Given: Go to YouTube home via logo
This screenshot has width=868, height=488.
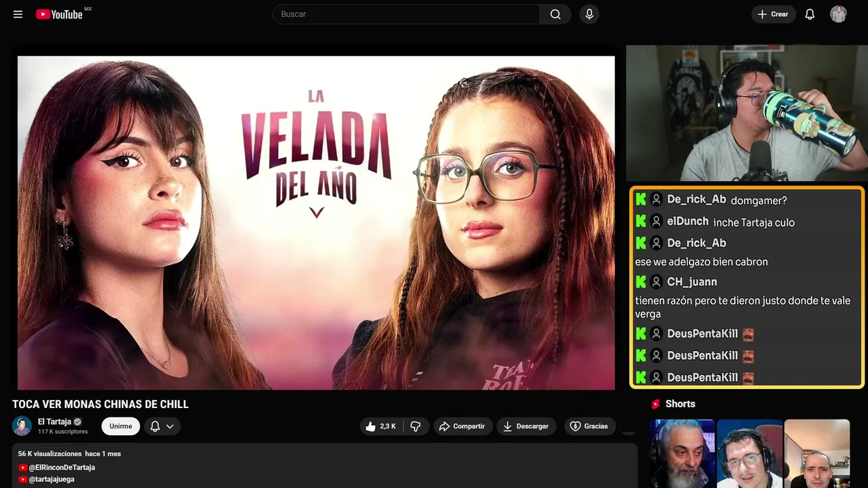Looking at the screenshot, I should (x=60, y=14).
